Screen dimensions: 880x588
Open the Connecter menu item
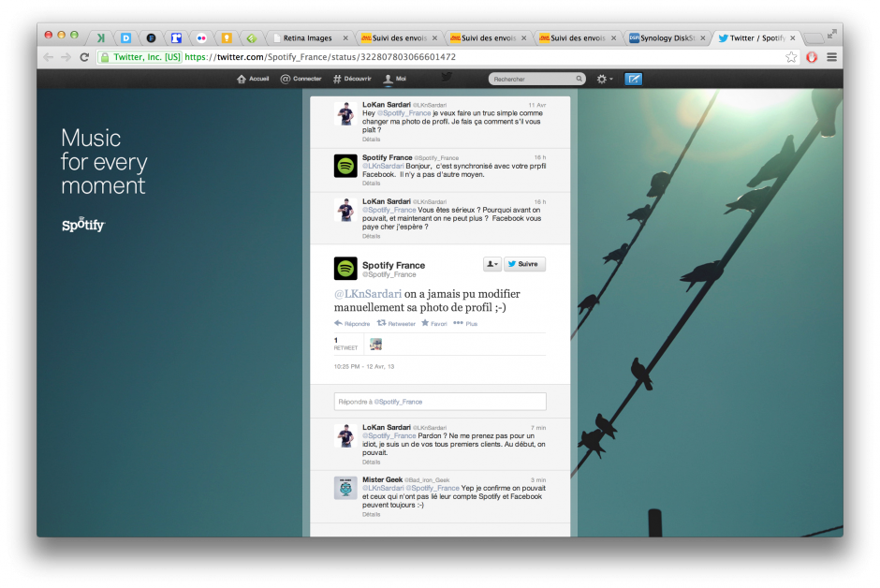[x=301, y=79]
